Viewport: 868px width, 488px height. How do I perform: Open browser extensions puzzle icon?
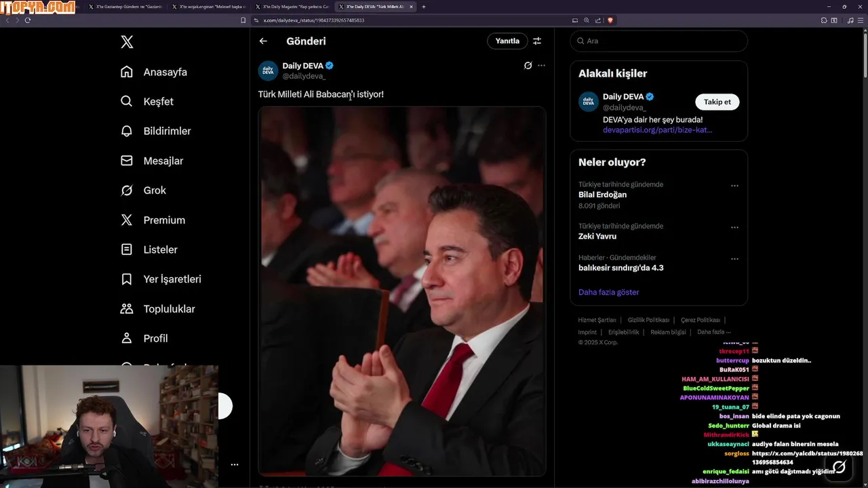coord(824,20)
